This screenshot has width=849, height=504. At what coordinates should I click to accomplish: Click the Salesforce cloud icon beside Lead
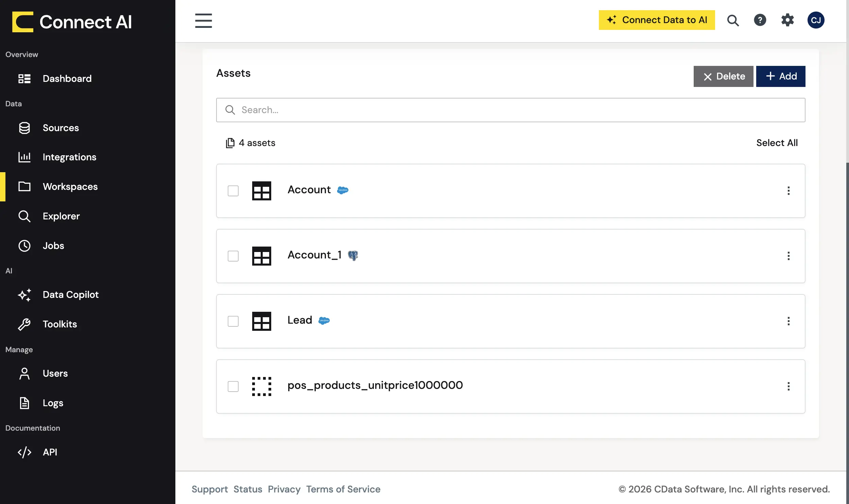(x=324, y=321)
